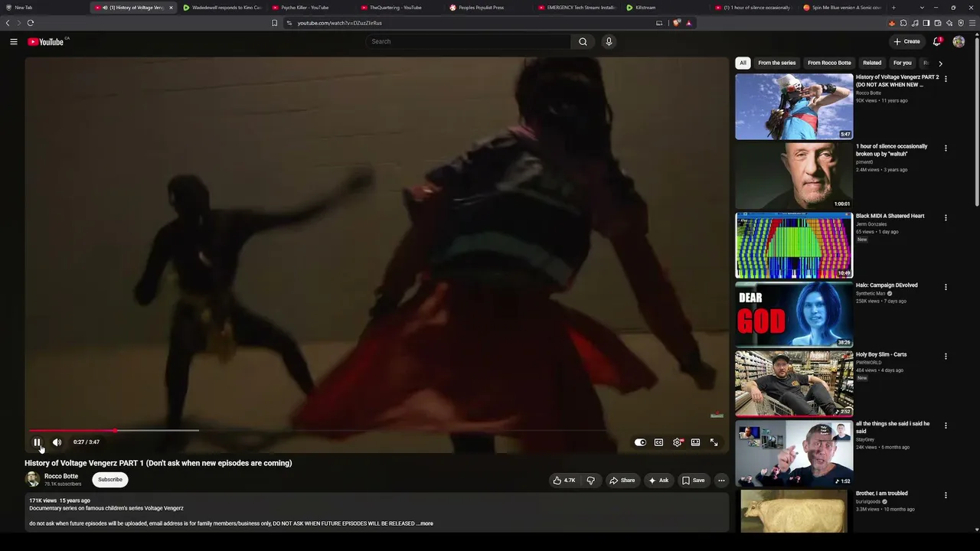
Task: Dislike the video with thumbs down
Action: pos(590,481)
